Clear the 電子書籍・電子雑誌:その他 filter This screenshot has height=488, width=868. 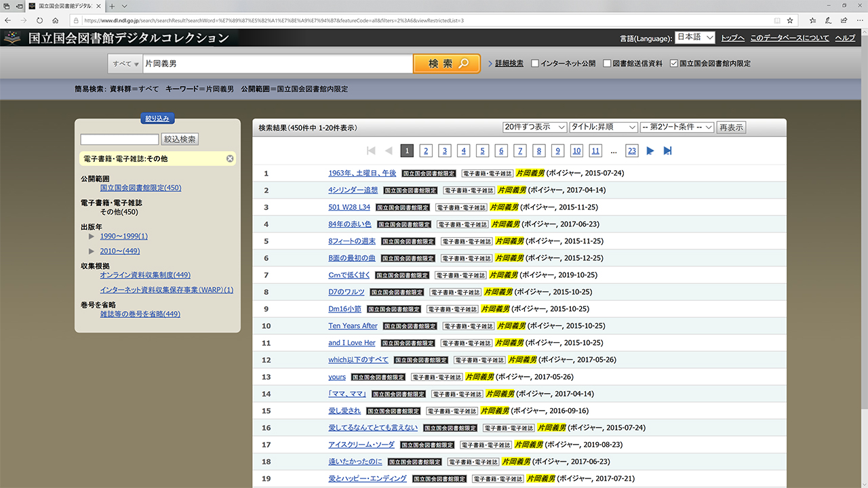230,159
